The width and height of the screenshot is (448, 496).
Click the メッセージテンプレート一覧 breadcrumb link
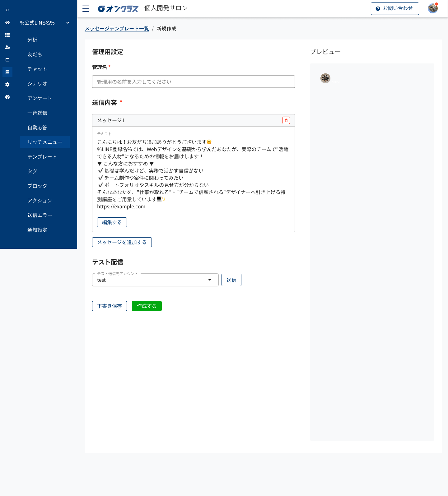coord(117,29)
